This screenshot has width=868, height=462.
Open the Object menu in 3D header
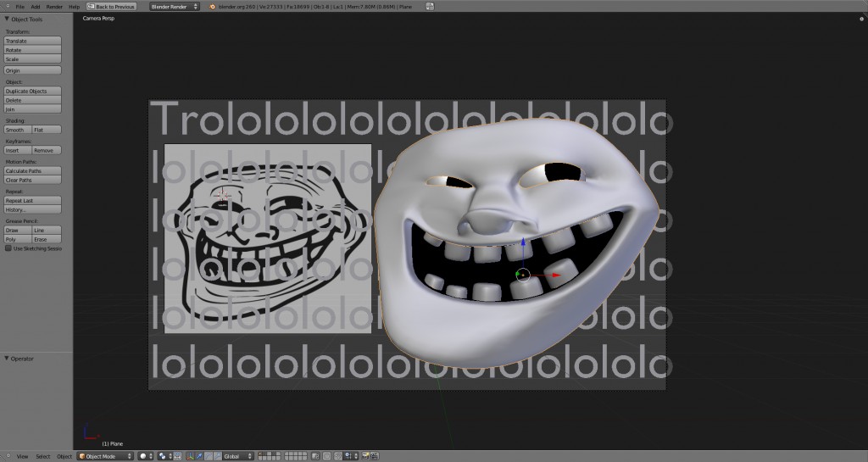tap(64, 456)
